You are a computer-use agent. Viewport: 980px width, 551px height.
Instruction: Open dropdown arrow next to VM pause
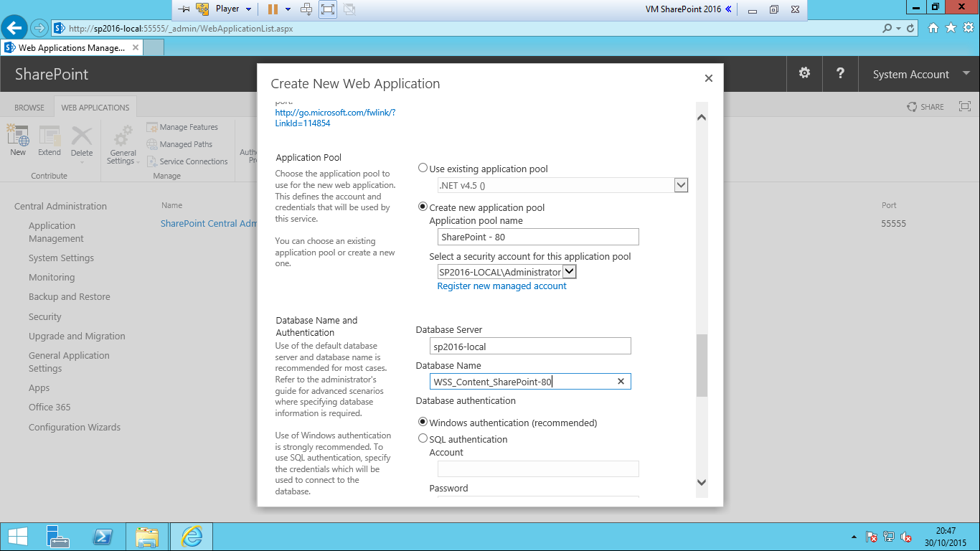288,9
